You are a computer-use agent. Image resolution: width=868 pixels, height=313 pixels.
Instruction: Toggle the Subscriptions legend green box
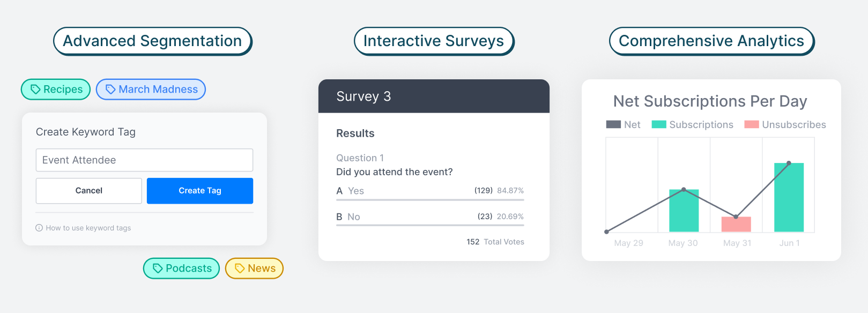coord(659,124)
